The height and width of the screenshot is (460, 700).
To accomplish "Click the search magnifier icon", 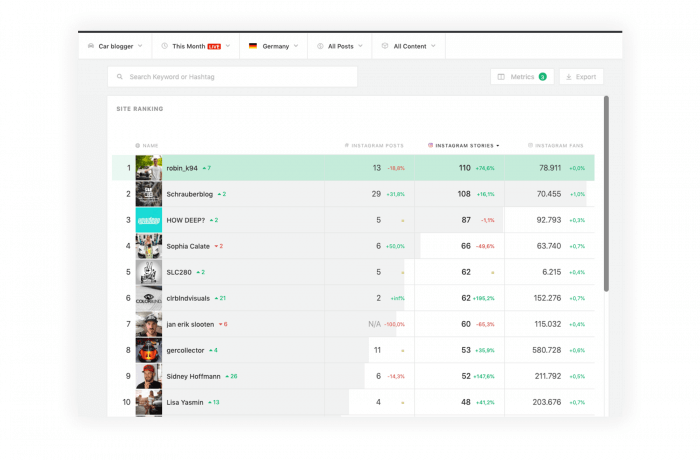I will 120,77.
